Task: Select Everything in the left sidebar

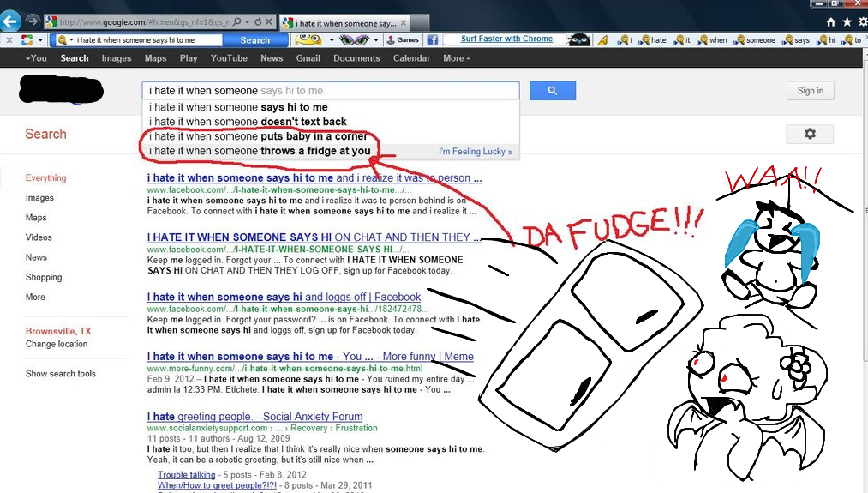Action: (45, 177)
